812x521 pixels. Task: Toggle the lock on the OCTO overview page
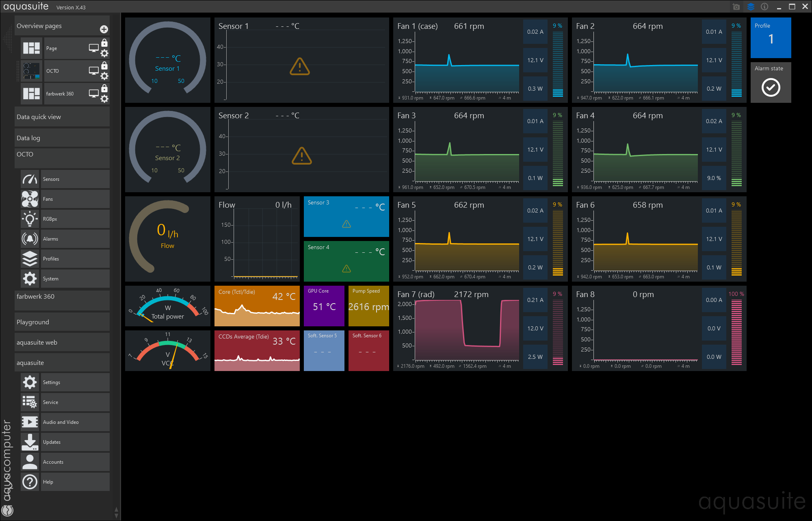click(104, 65)
